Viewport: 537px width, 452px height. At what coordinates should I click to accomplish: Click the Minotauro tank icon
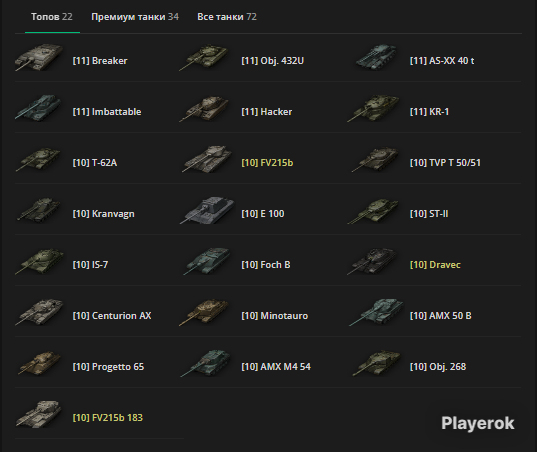(x=203, y=312)
